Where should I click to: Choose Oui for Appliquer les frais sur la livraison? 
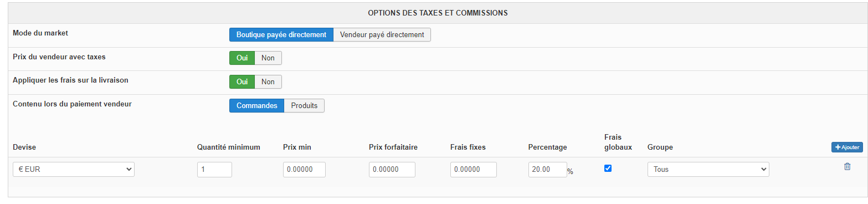click(242, 81)
